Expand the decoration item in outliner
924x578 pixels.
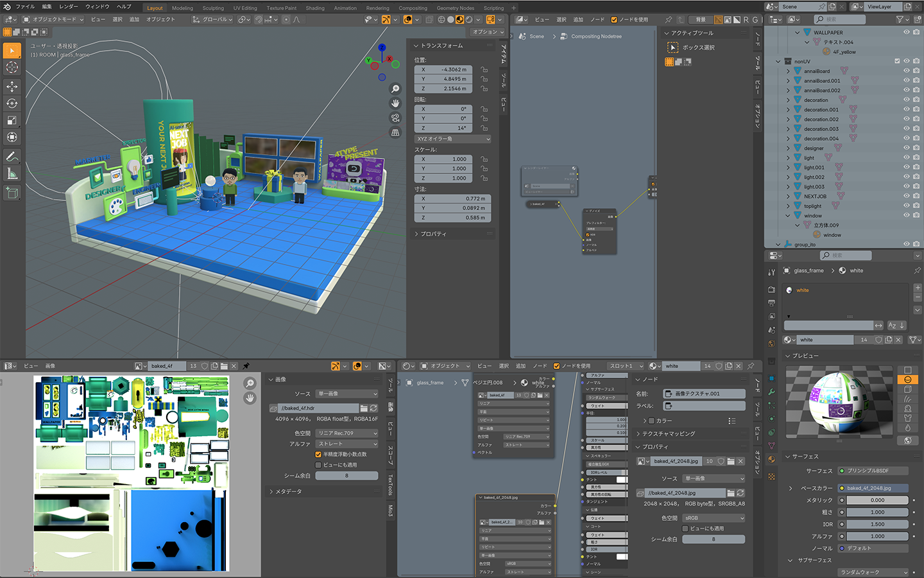(x=789, y=100)
